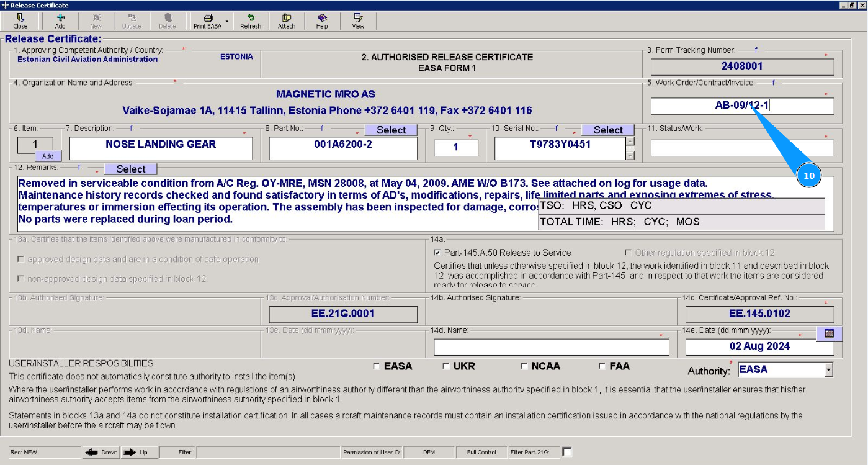Screen dimensions: 868x465
Task: Click the 14d Name input field
Action: pos(551,347)
